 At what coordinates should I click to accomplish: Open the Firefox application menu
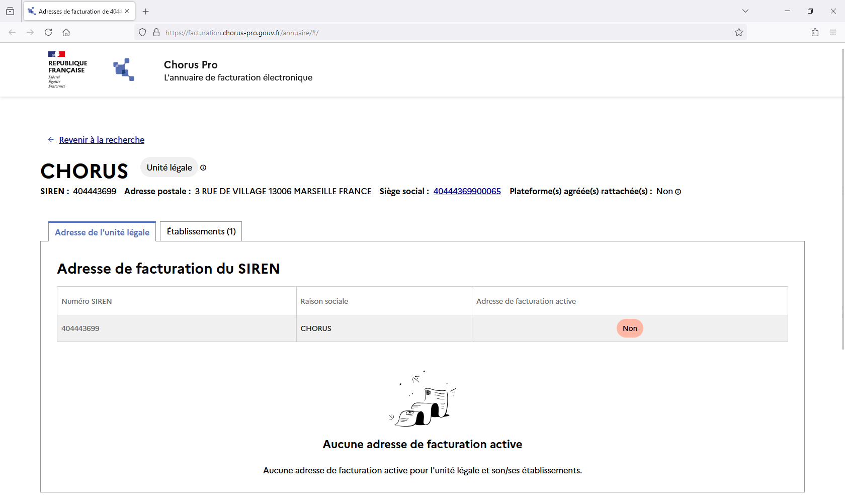(833, 32)
